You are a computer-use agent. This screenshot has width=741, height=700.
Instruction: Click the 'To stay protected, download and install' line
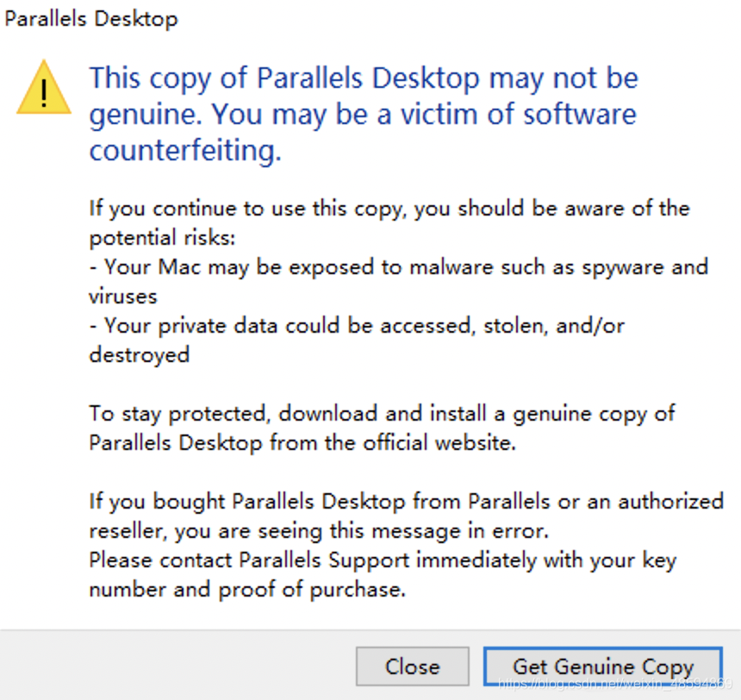tap(382, 415)
